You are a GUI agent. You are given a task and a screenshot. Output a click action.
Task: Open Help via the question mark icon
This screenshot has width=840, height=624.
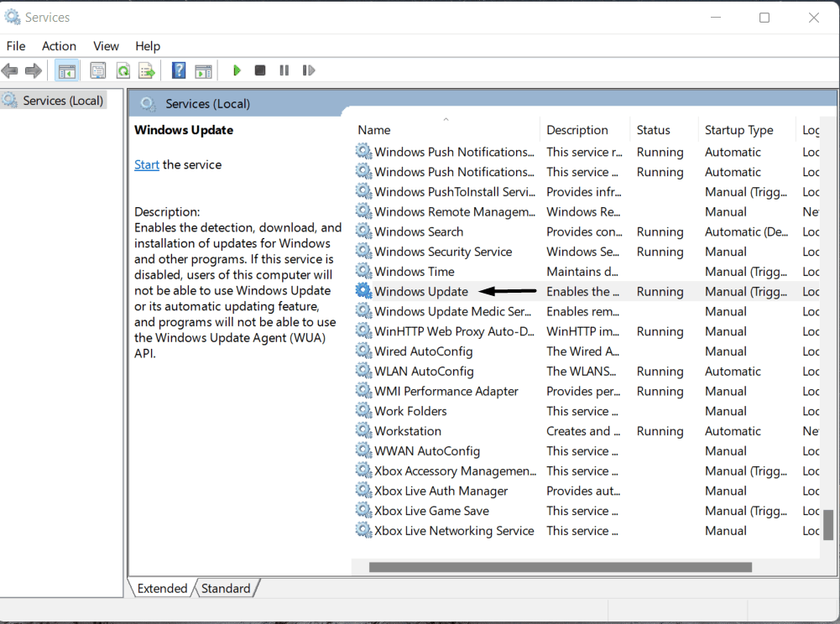[179, 70]
